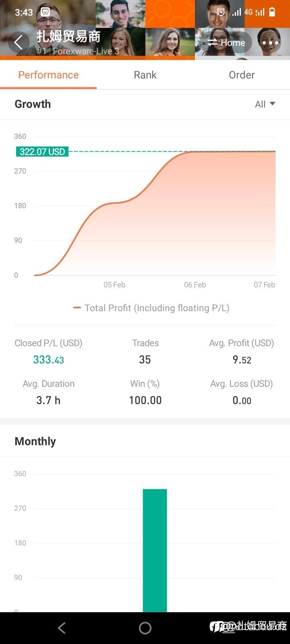Tap the battery icon in status bar
This screenshot has height=644, width=290.
272,12
